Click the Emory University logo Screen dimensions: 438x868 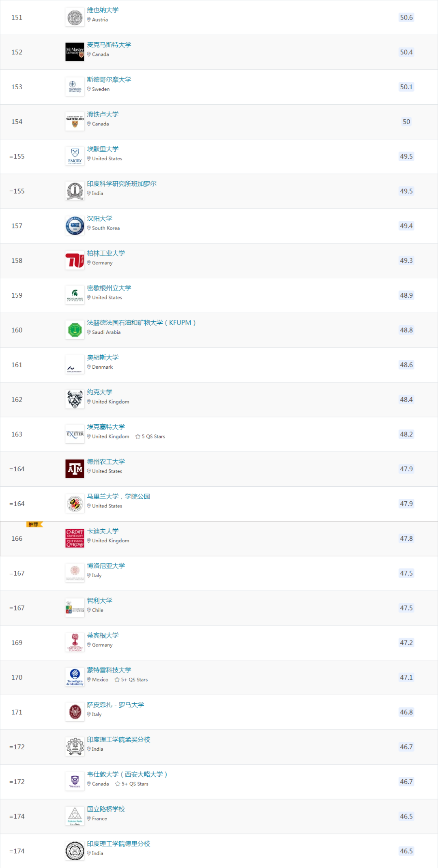75,156
